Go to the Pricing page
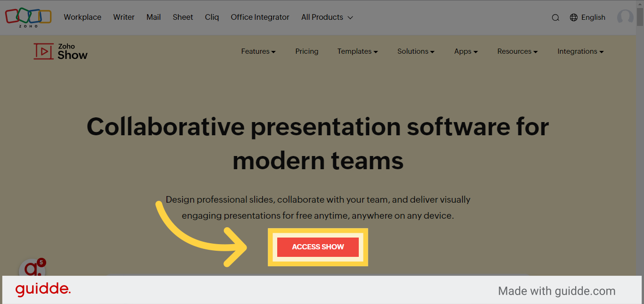Screen dimensions: 644x304 pos(307,51)
